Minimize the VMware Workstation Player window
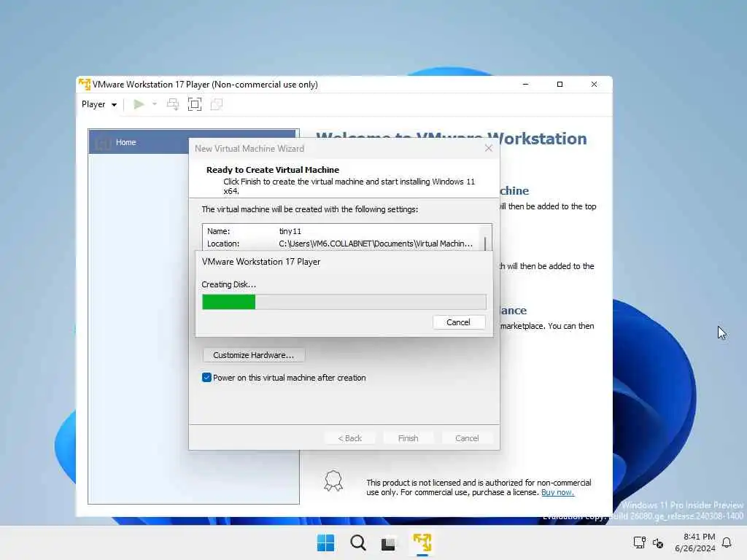This screenshot has width=747, height=560. [525, 85]
